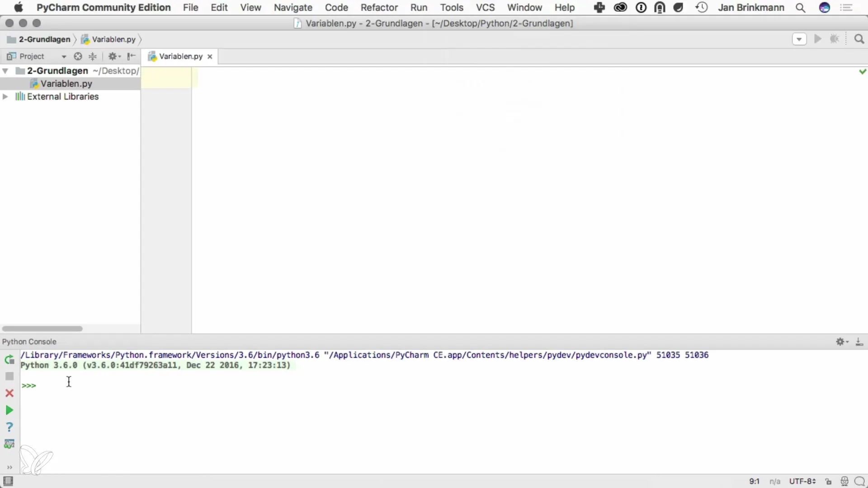Open Project view dropdown arrow
This screenshot has width=868, height=488.
[x=64, y=57]
